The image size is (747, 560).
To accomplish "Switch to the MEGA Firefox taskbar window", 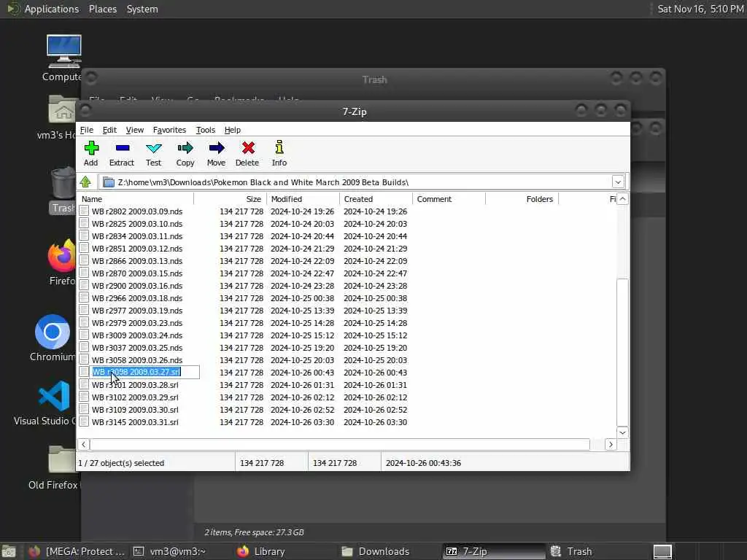I will pyautogui.click(x=76, y=551).
